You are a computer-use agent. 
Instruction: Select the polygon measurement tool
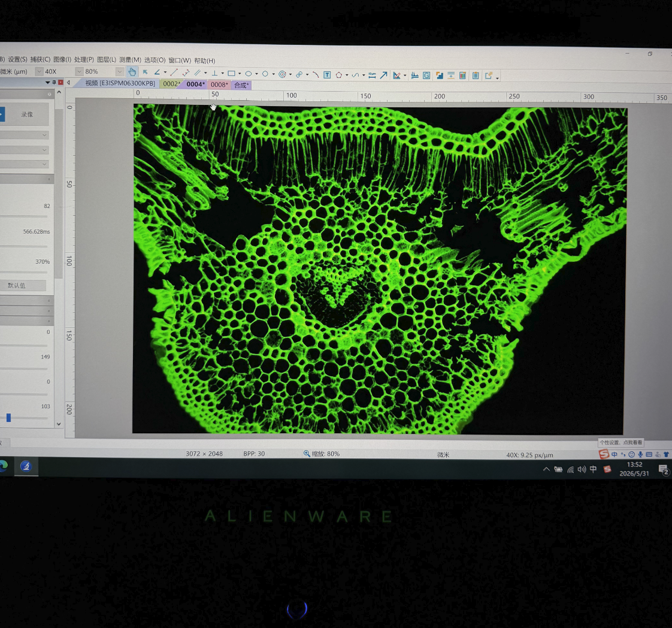[x=338, y=75]
